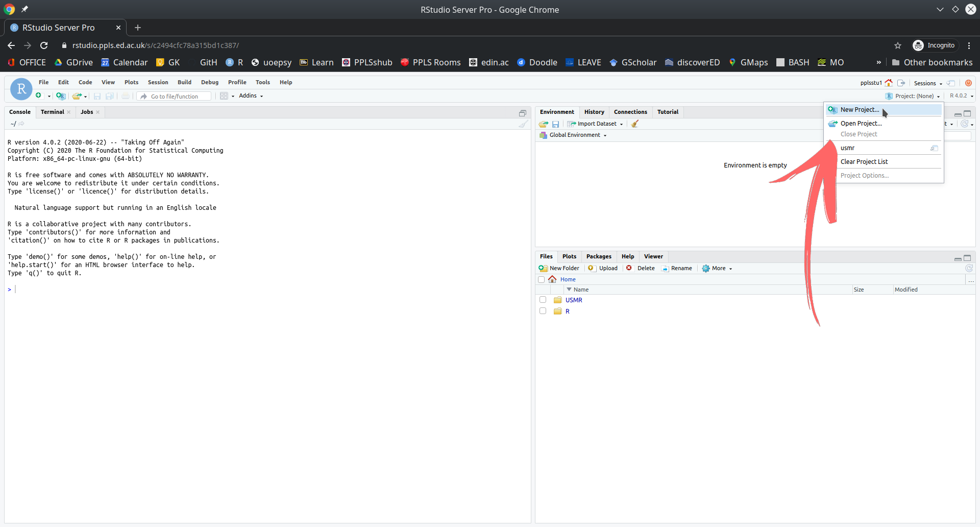Click the clear environment broom icon
This screenshot has width=980, height=527.
(635, 124)
